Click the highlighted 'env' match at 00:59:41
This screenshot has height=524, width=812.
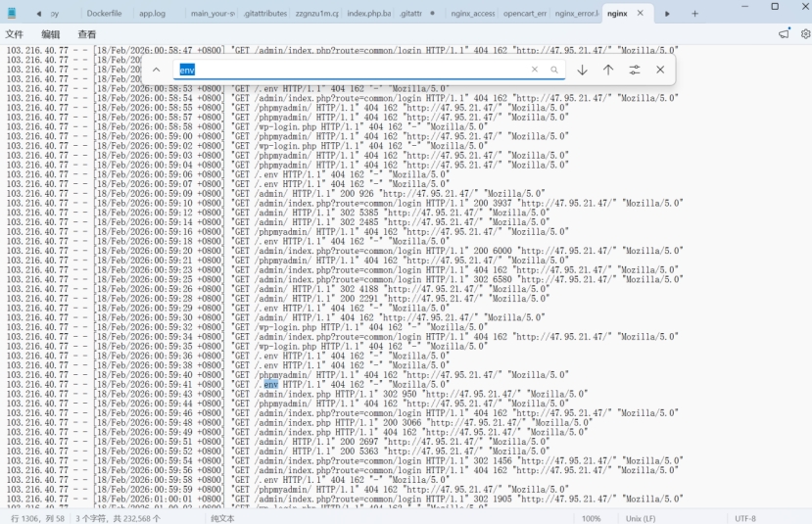(271, 384)
